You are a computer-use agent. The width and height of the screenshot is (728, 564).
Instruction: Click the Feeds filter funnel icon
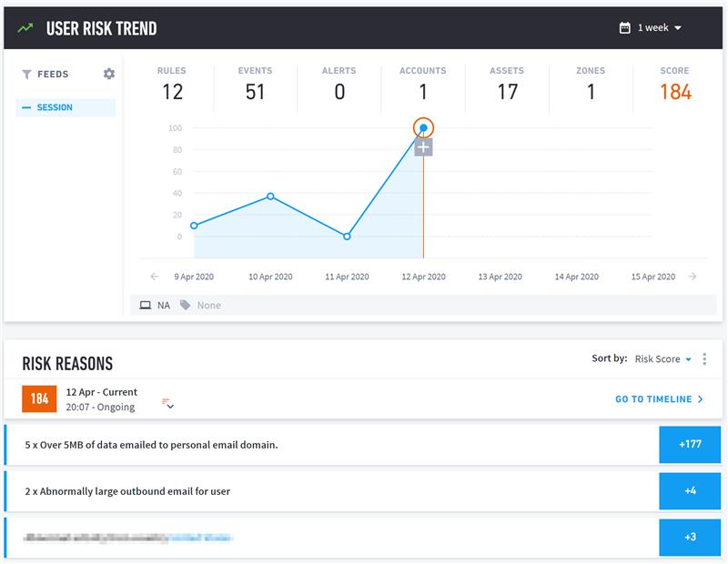pyautogui.click(x=26, y=75)
